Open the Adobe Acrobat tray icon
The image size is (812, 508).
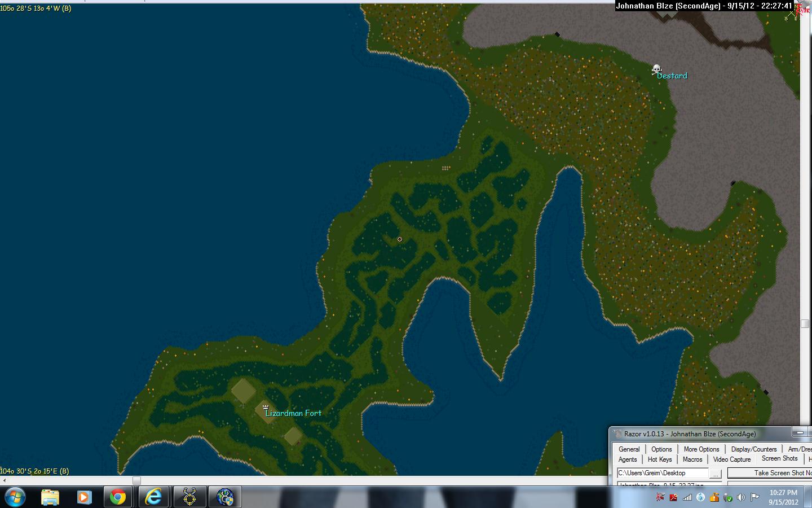tap(673, 497)
